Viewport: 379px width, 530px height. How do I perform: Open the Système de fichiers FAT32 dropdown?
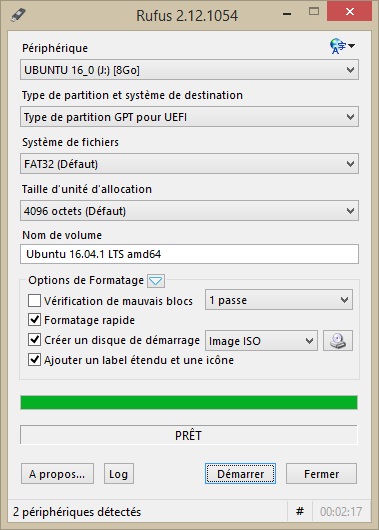pyautogui.click(x=189, y=164)
